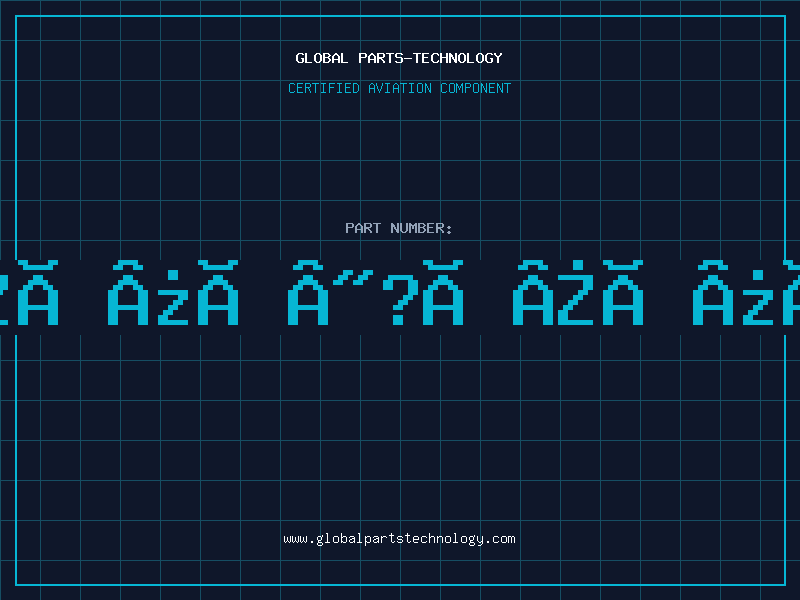Click the PART NUMBER: label
The width and height of the screenshot is (800, 600).
click(x=399, y=228)
